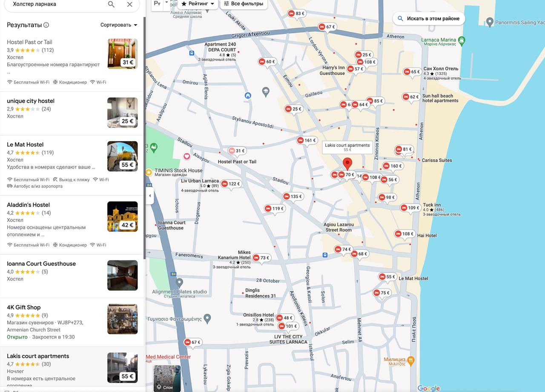Image resolution: width=545 pixels, height=392 pixels.
Task: Click the 101 € LIV THE CITY marker
Action: [x=288, y=326]
